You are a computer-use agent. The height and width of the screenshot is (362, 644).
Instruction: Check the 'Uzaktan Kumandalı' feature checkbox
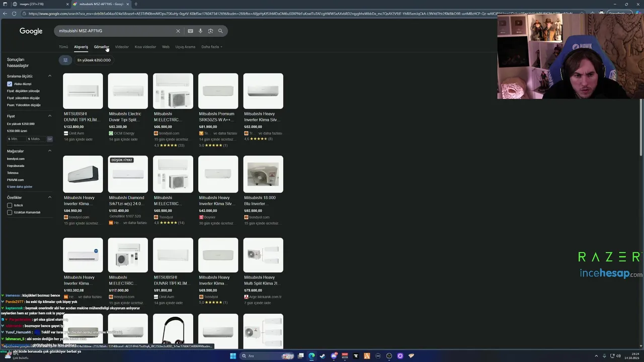click(10, 212)
